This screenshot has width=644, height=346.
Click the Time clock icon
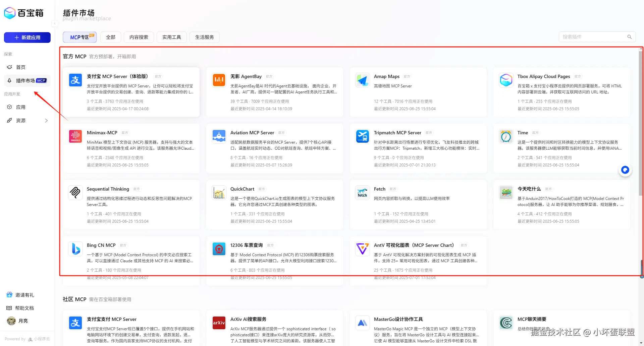point(506,137)
